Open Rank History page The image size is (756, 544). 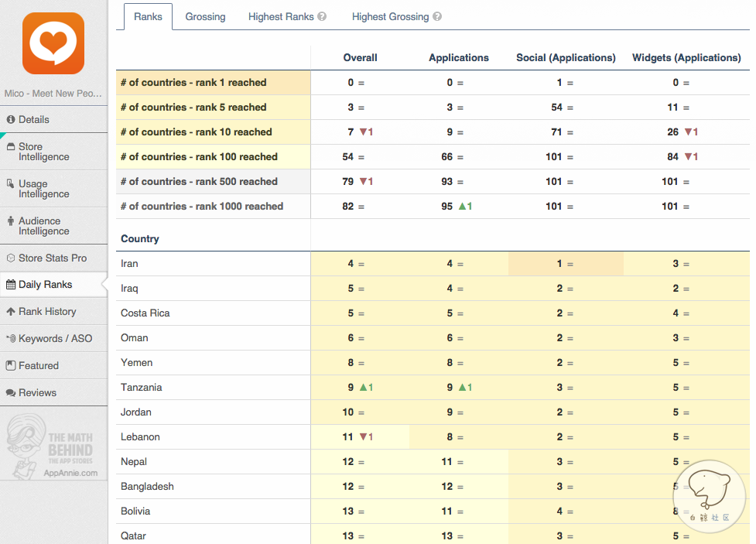coord(46,312)
